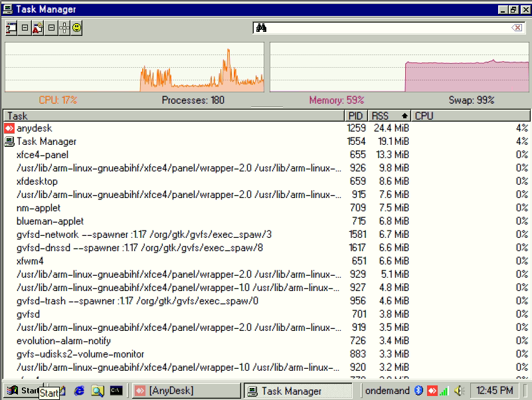Select the Task Manager process row
532x400 pixels.
coord(267,142)
